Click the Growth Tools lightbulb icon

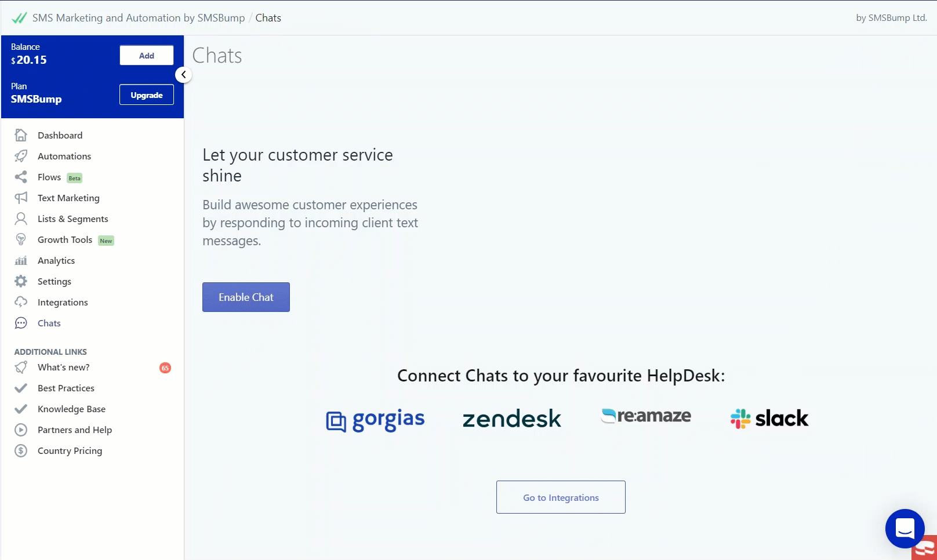[x=21, y=239]
